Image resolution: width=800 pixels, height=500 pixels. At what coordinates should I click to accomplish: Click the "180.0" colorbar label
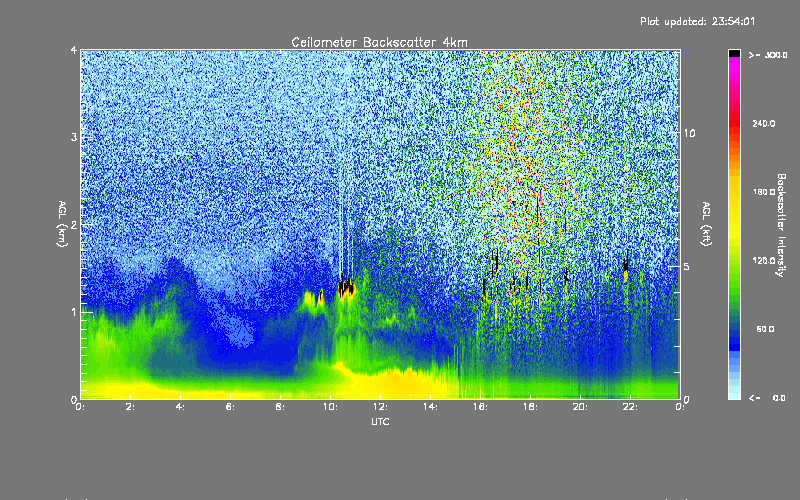tap(764, 192)
